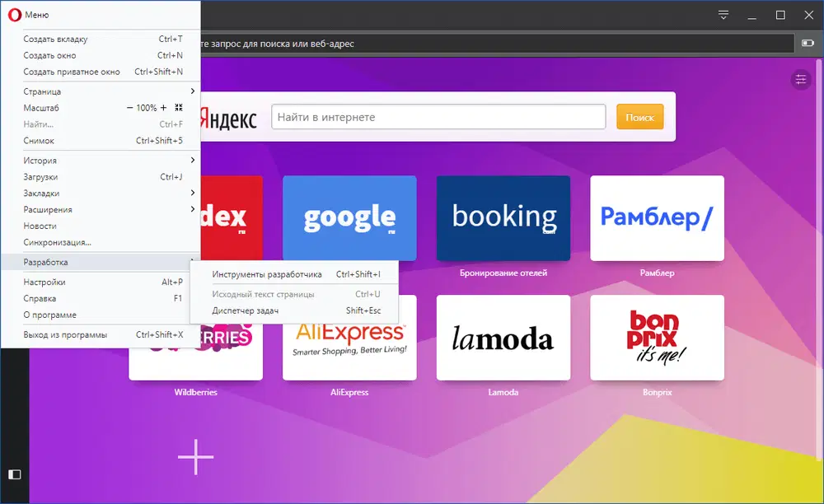Click the Масштаб 100% value
The height and width of the screenshot is (504, 824).
[146, 108]
